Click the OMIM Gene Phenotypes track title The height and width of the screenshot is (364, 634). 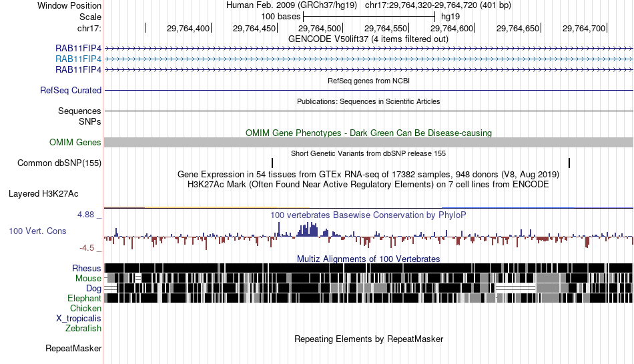[369, 133]
